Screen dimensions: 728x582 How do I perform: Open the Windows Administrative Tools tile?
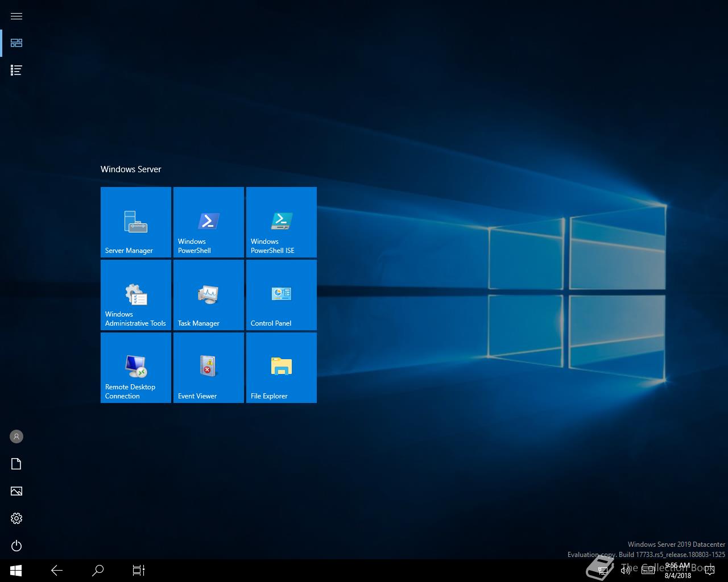[x=136, y=295]
